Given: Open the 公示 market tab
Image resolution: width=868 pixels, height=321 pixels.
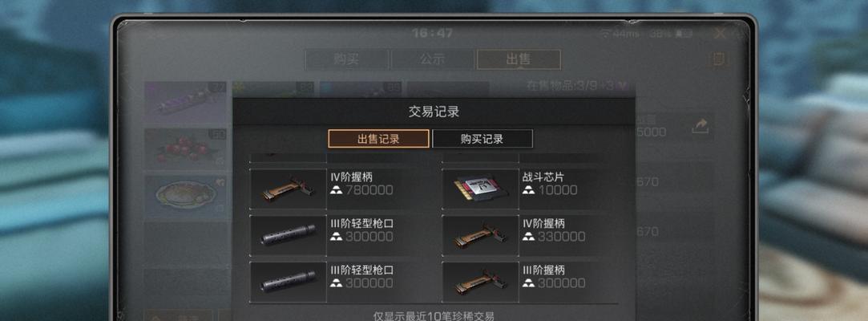Looking at the screenshot, I should pyautogui.click(x=432, y=59).
